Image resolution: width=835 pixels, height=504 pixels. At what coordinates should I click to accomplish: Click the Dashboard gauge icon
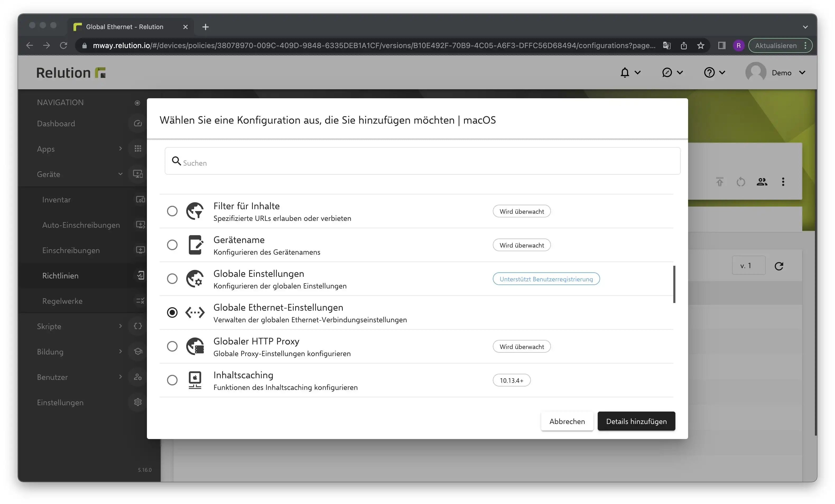[138, 123]
